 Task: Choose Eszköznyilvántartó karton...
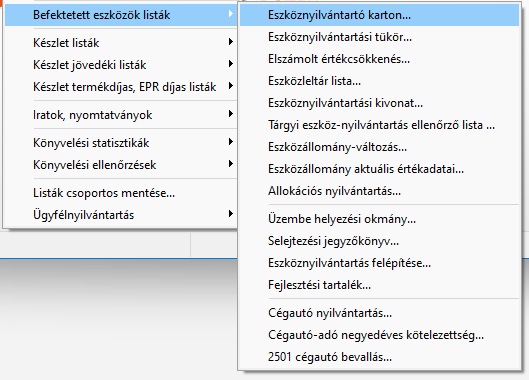click(x=380, y=15)
